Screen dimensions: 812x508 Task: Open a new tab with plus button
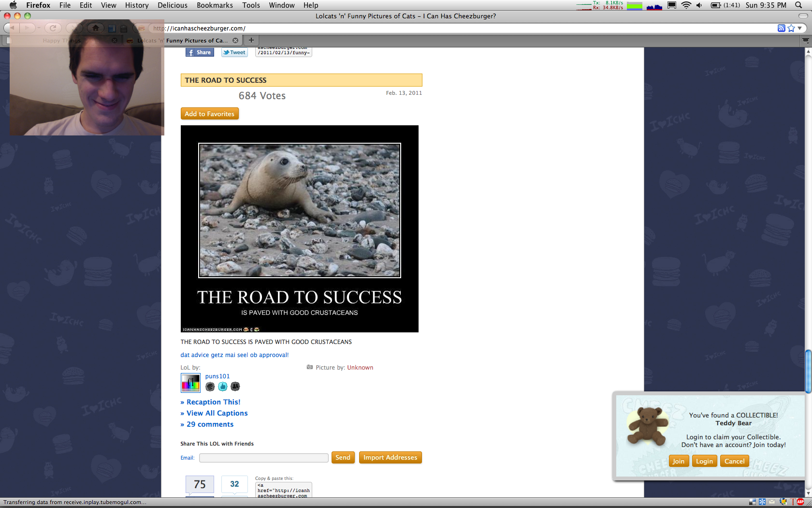(251, 40)
